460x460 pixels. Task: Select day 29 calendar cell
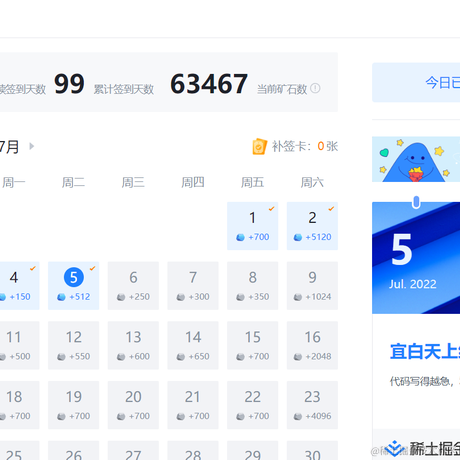pos(252,450)
